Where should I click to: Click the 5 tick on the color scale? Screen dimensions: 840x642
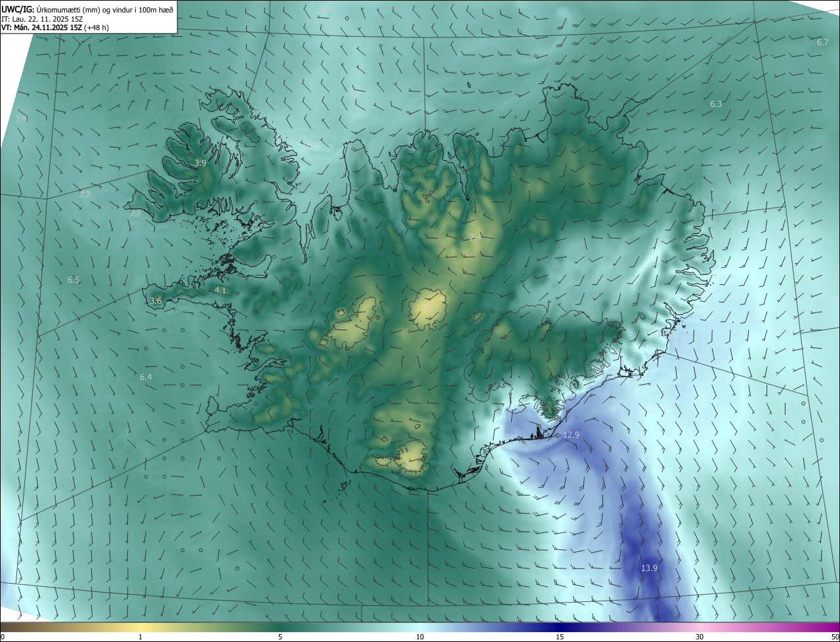coord(280,637)
